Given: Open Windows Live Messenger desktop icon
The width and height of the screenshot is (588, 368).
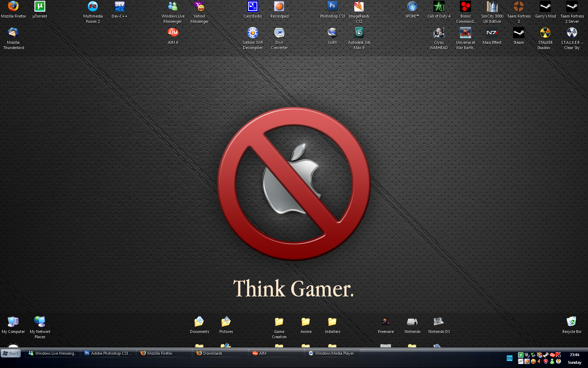Looking at the screenshot, I should point(173,12).
